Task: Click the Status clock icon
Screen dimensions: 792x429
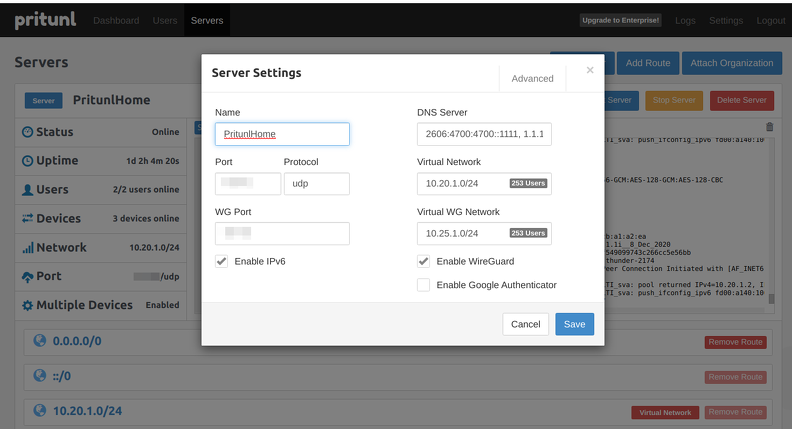Action: click(x=27, y=132)
